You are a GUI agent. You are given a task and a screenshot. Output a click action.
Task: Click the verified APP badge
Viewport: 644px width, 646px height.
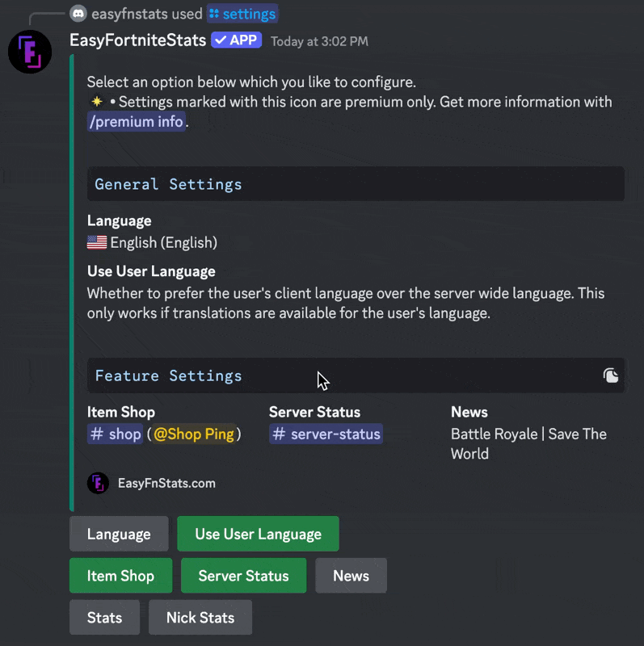pyautogui.click(x=236, y=40)
